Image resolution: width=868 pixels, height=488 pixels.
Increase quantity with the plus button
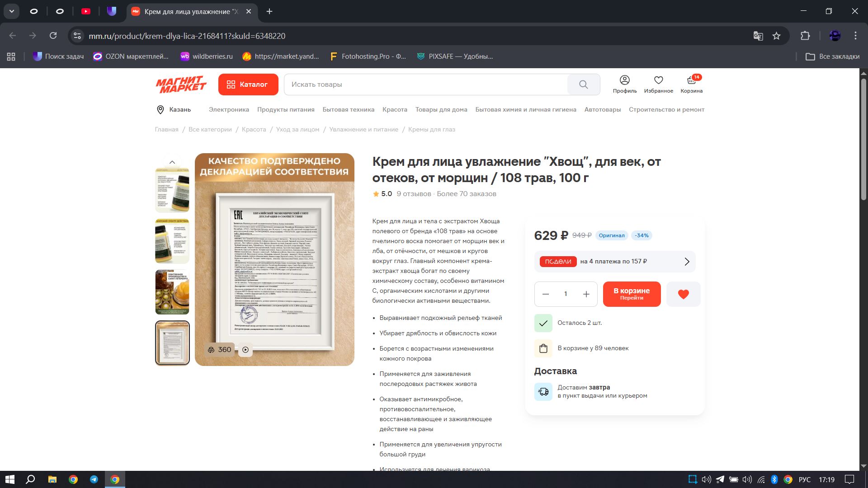[x=586, y=294]
